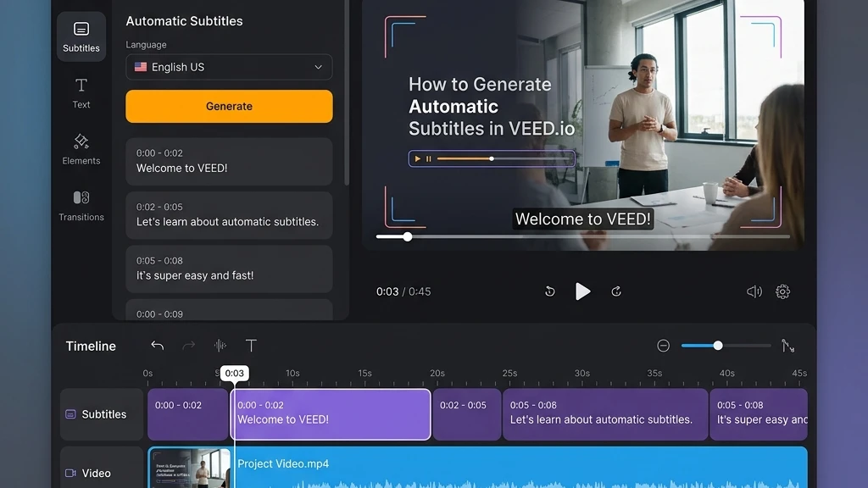This screenshot has height=488, width=868.
Task: Expand the English US language dropdown
Action: click(x=229, y=67)
